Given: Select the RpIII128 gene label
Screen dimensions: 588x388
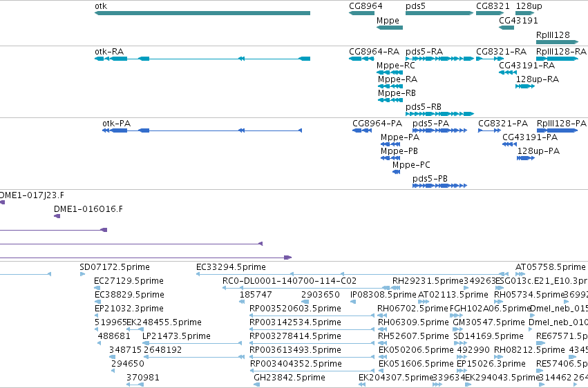Looking at the screenshot, I should tap(553, 35).
